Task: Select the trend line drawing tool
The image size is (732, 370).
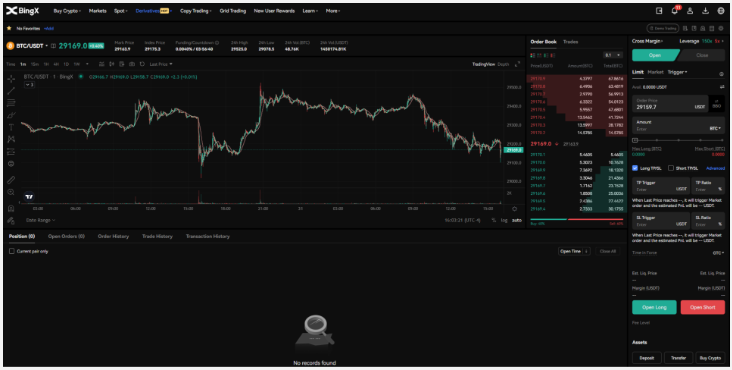Action: pos(11,91)
